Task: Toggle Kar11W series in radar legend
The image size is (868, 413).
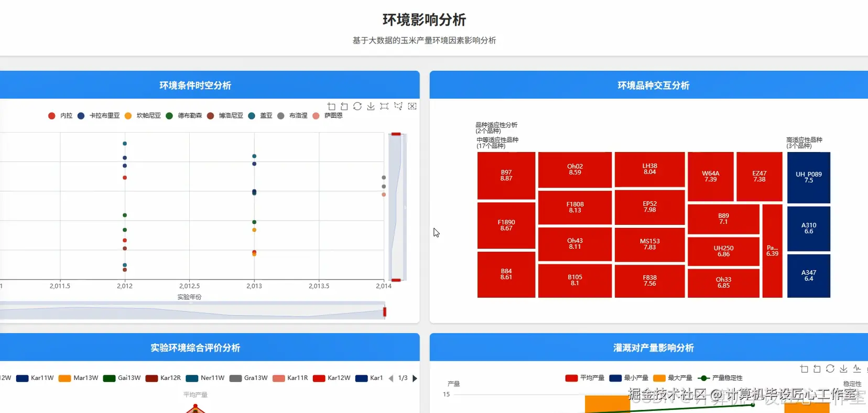Action: (x=35, y=378)
